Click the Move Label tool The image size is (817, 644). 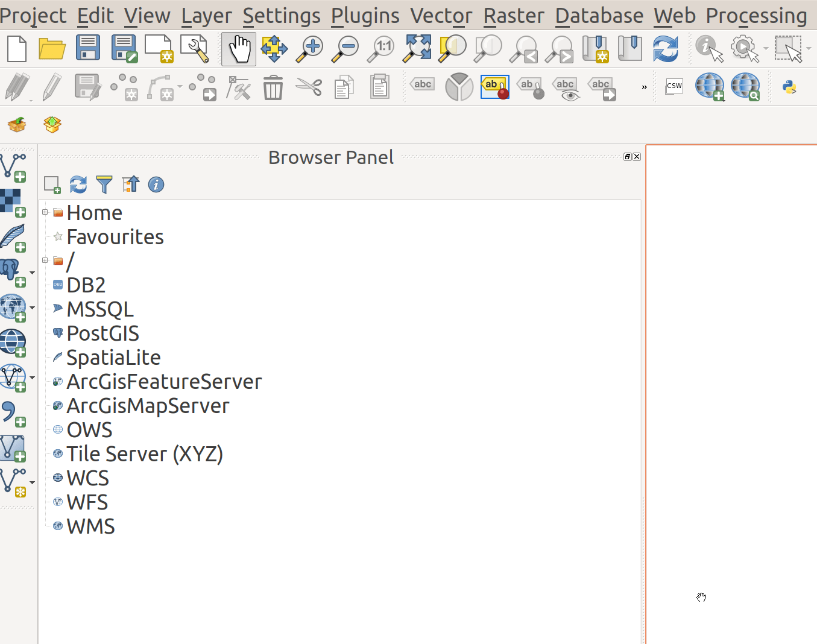tap(602, 88)
